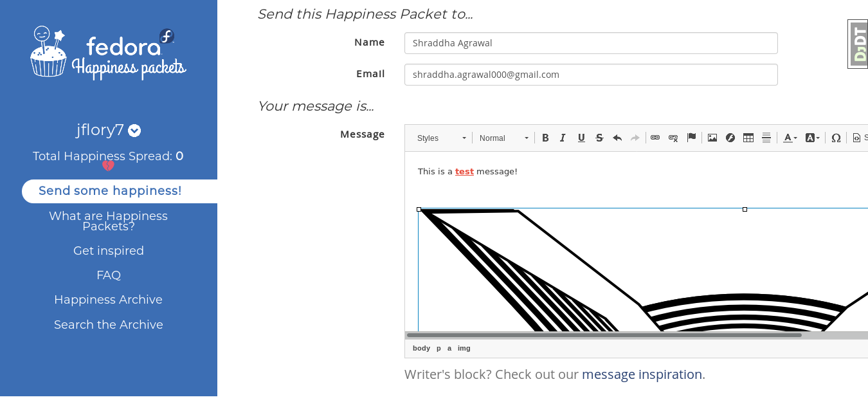
Task: Open the special character Omega picker
Action: 836,138
